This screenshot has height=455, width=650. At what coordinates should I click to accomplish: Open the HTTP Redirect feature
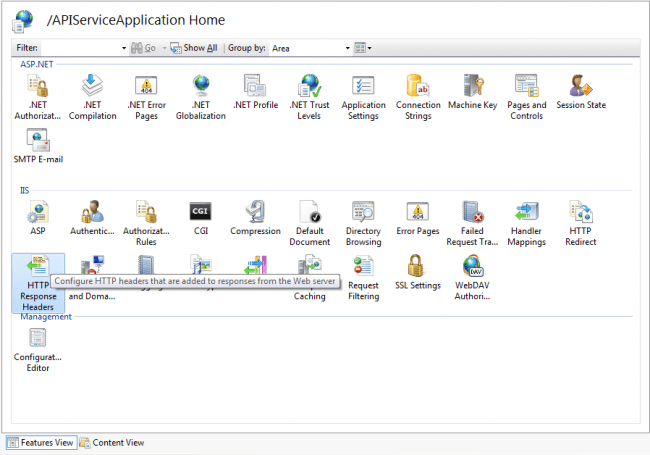point(581,223)
